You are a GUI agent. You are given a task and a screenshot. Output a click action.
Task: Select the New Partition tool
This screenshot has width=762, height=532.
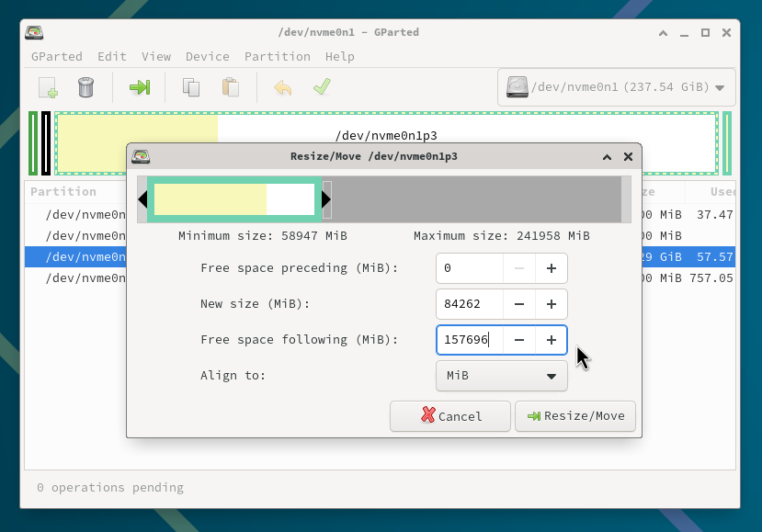click(x=46, y=87)
